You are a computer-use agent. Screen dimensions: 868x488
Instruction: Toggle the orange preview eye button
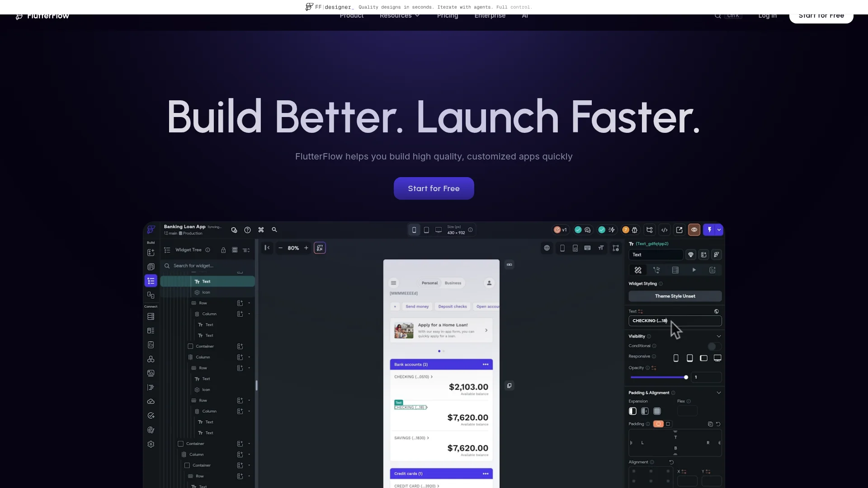[x=694, y=230]
